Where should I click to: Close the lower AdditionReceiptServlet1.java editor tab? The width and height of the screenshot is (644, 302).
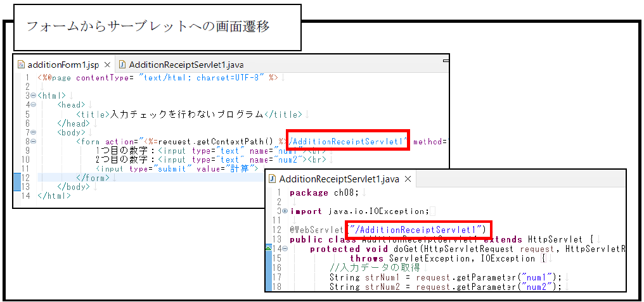pos(408,179)
